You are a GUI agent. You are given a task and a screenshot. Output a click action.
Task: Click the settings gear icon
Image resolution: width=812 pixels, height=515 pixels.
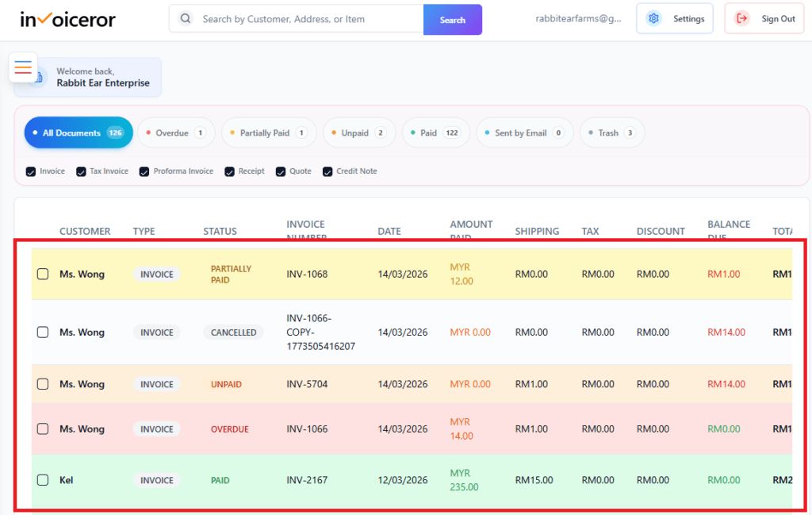(x=653, y=17)
